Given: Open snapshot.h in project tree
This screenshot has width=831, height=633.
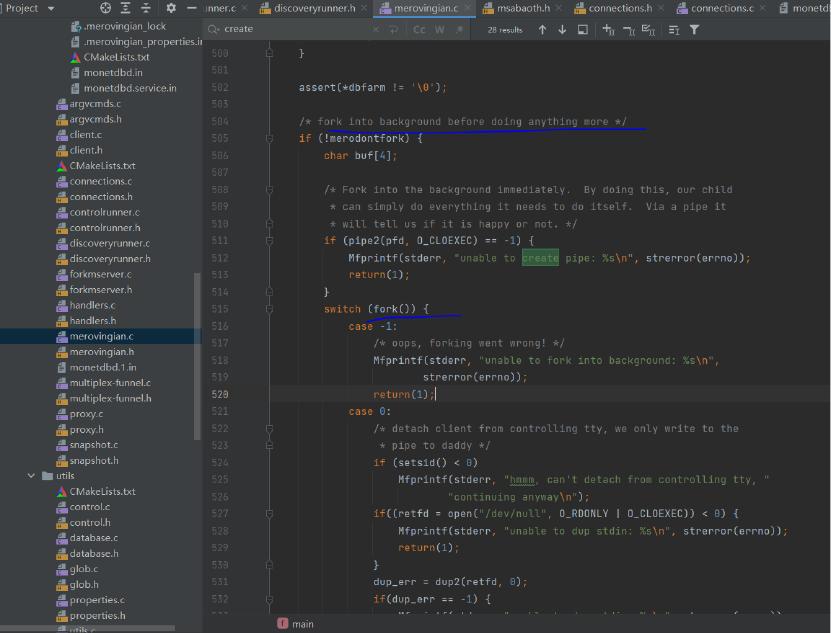Looking at the screenshot, I should [x=94, y=460].
